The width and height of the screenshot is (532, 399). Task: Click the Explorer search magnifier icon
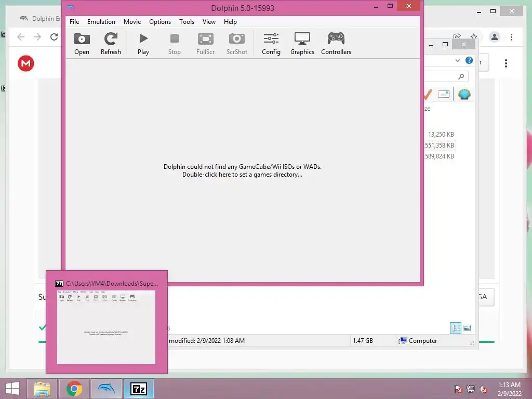tap(461, 77)
